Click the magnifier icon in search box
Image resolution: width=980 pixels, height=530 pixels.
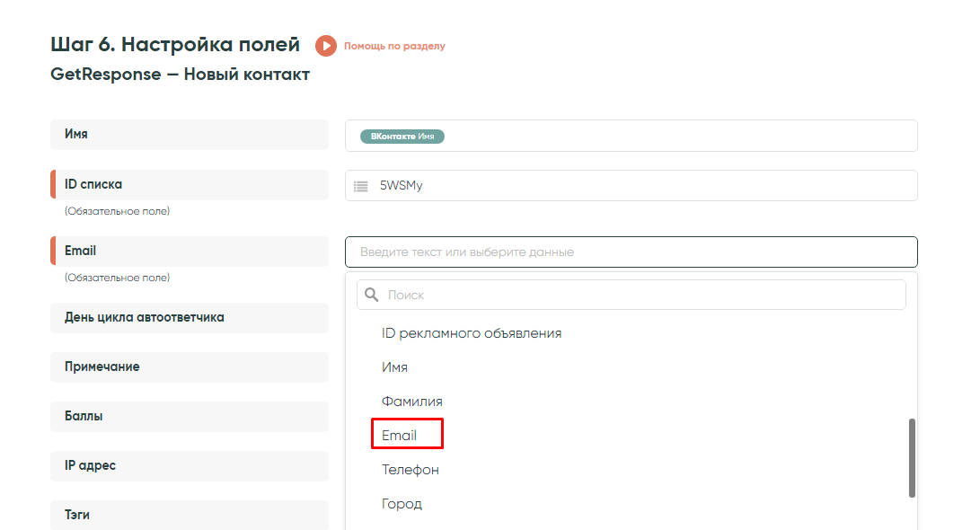pyautogui.click(x=372, y=295)
